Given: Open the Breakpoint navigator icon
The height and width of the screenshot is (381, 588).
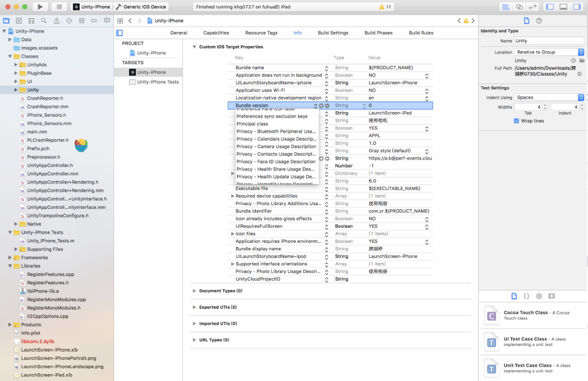Looking at the screenshot, I should click(94, 20).
